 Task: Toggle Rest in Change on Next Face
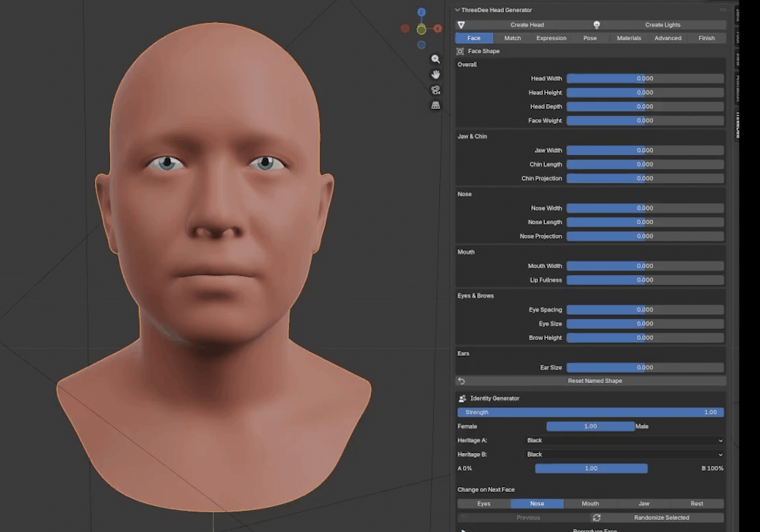point(697,503)
